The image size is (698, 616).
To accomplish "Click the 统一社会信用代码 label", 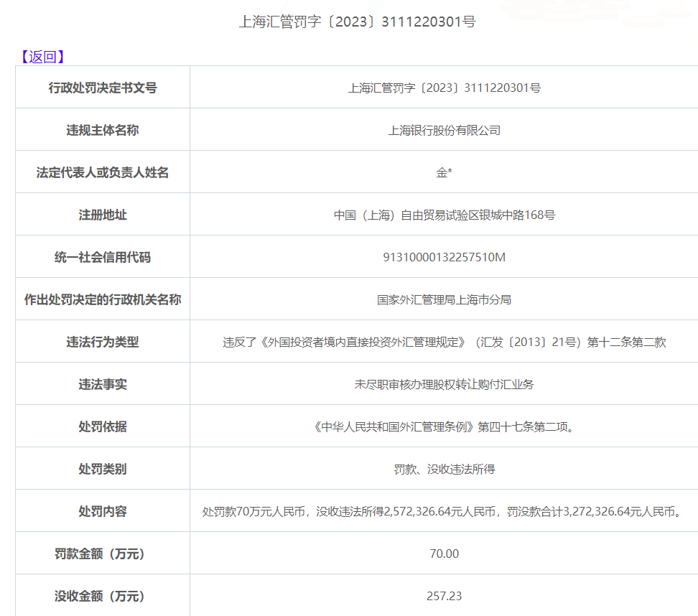I will point(103,257).
